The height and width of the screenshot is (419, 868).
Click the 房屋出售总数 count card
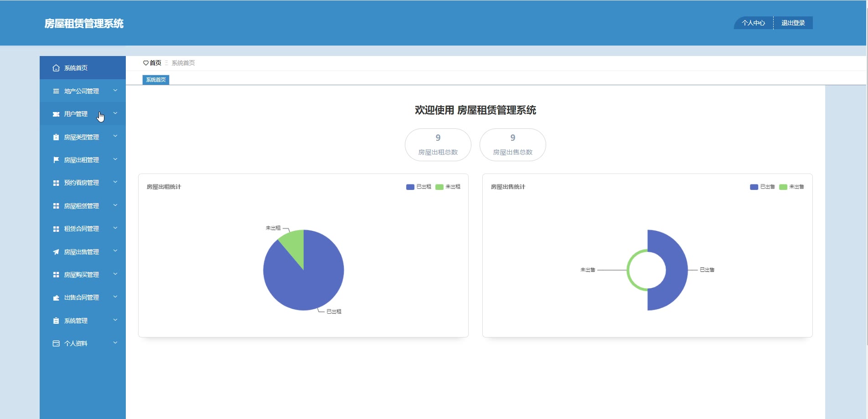click(513, 145)
